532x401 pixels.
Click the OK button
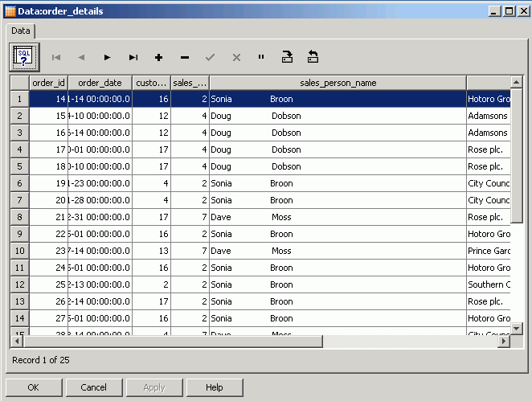click(x=34, y=387)
